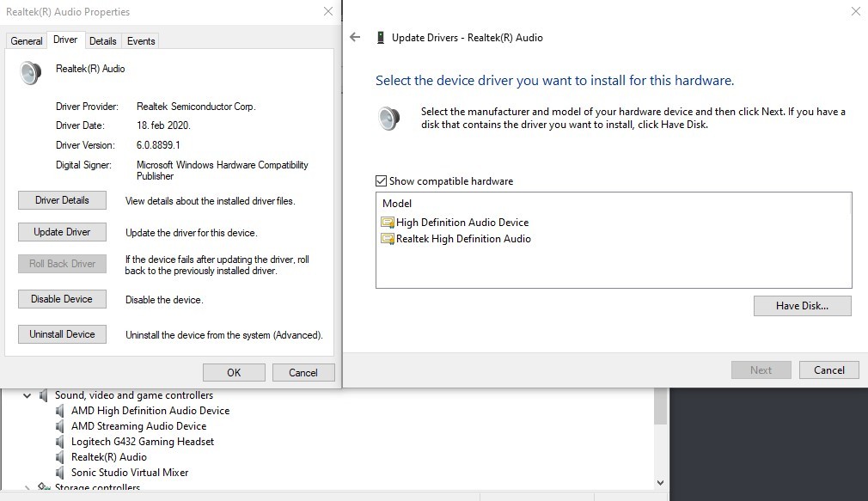This screenshot has width=868, height=501.
Task: Click the Storage controllers category icon
Action: pos(44,486)
